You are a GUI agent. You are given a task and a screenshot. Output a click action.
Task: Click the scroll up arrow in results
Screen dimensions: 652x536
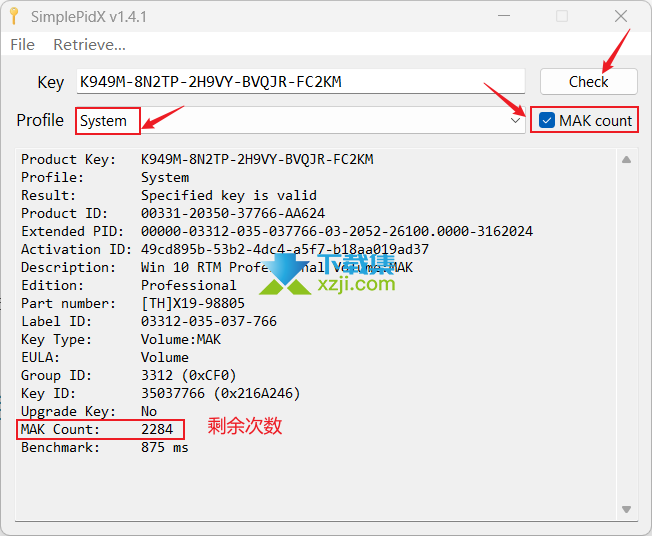click(626, 160)
